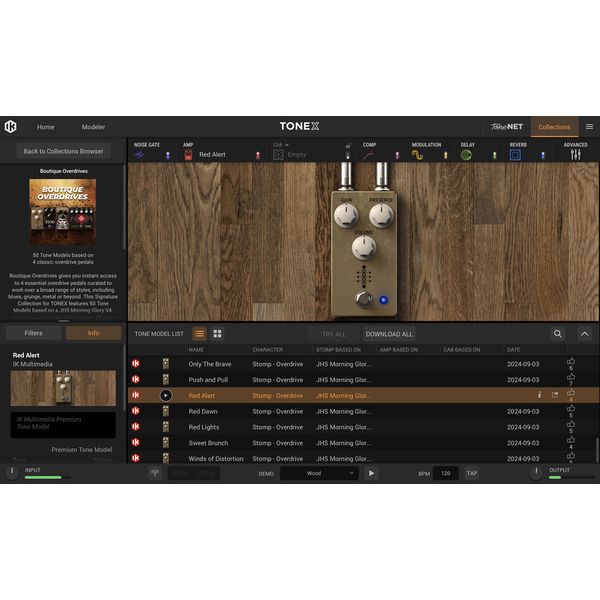Click the share icon on Red Alert row
Image resolution: width=600 pixels, height=600 pixels.
[554, 395]
